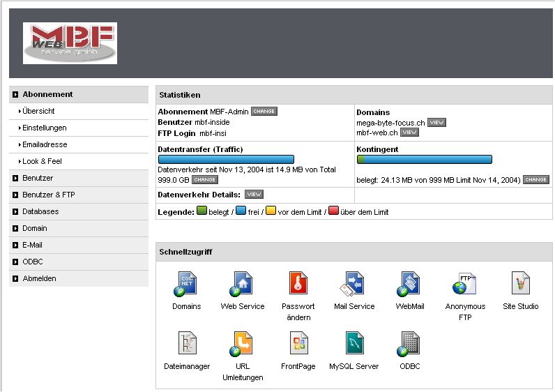
Task: Open the Domains quick access icon
Action: [x=186, y=284]
